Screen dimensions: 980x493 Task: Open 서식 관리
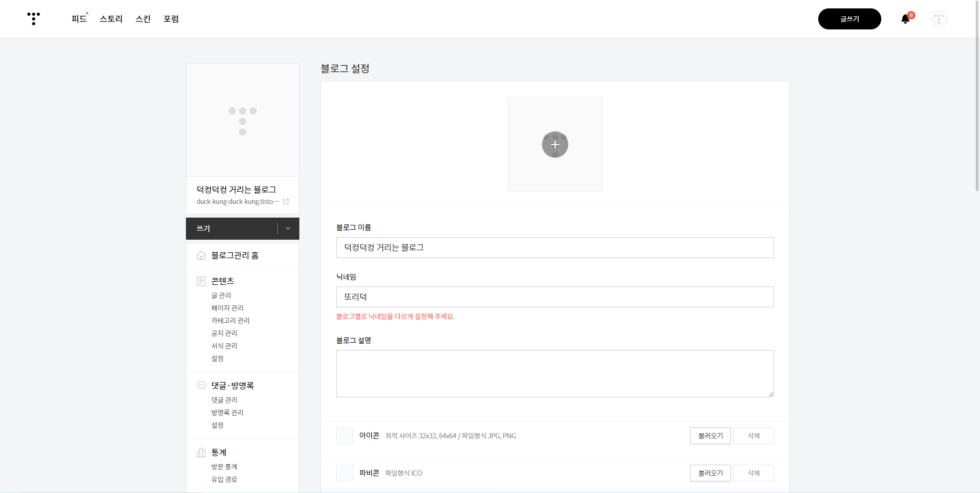click(224, 346)
